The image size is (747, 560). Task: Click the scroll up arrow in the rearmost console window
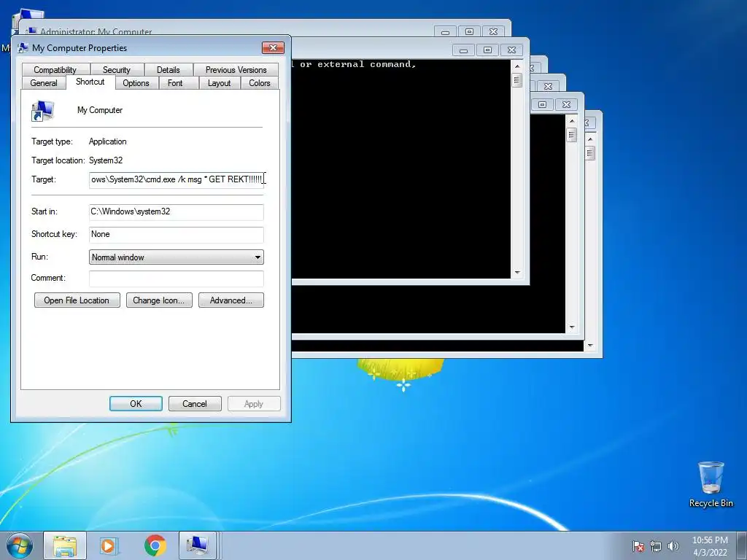pos(590,139)
